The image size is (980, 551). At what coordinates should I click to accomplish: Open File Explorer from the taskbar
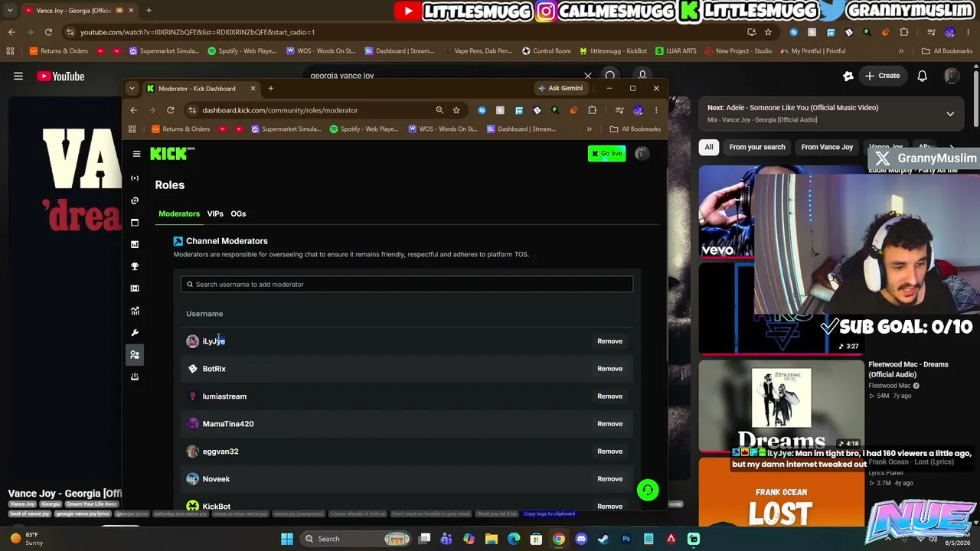pyautogui.click(x=492, y=539)
